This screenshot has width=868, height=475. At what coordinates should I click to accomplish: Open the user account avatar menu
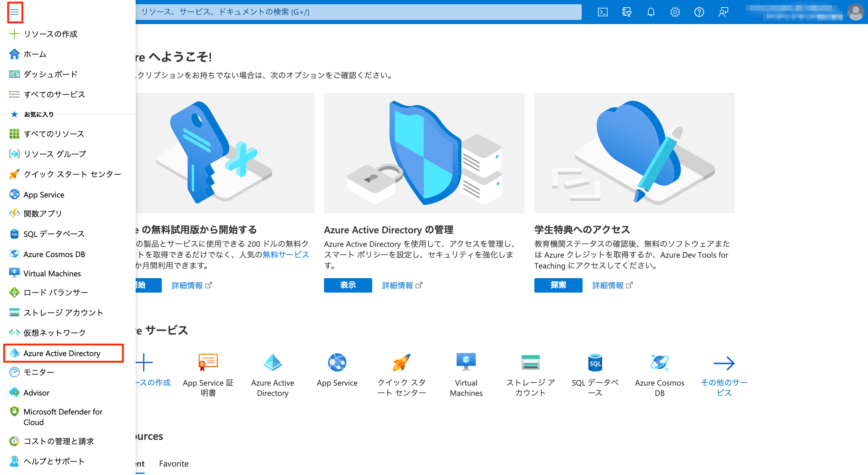pyautogui.click(x=855, y=12)
